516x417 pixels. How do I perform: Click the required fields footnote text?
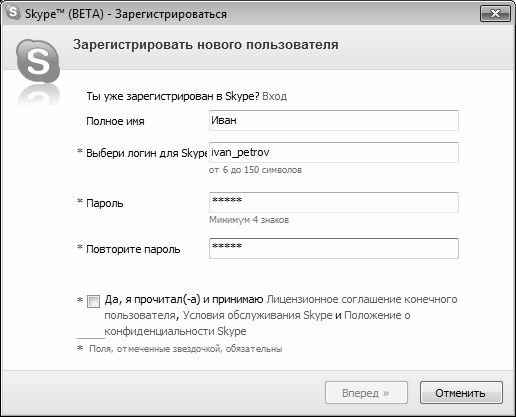[x=185, y=349]
